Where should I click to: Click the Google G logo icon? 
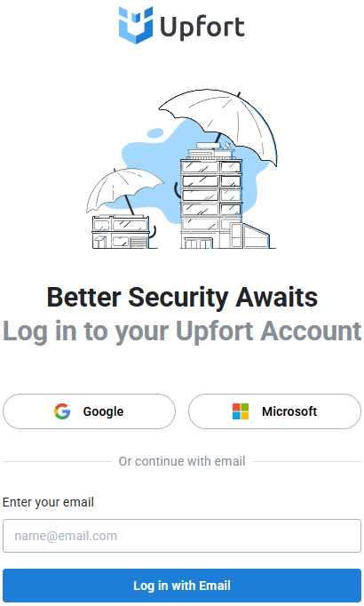pos(62,411)
